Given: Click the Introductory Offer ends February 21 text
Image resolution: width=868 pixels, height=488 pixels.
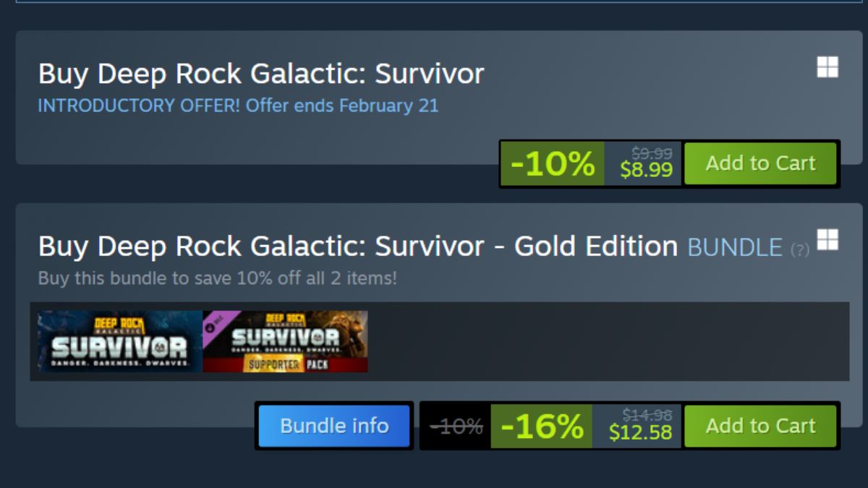Looking at the screenshot, I should (x=238, y=106).
